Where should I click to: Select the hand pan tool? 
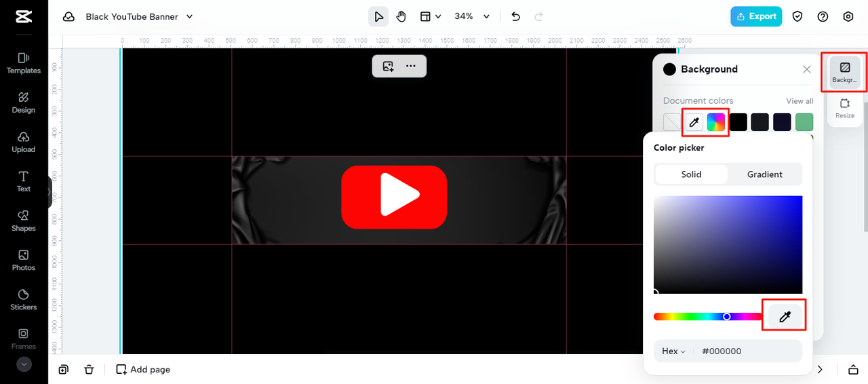(401, 17)
